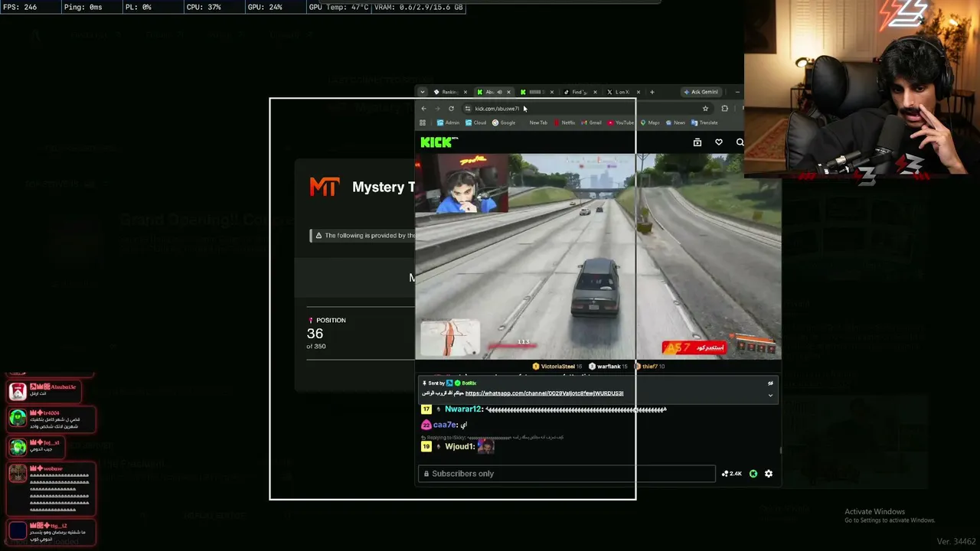
Task: Click the browser forward arrow
Action: pos(437,109)
